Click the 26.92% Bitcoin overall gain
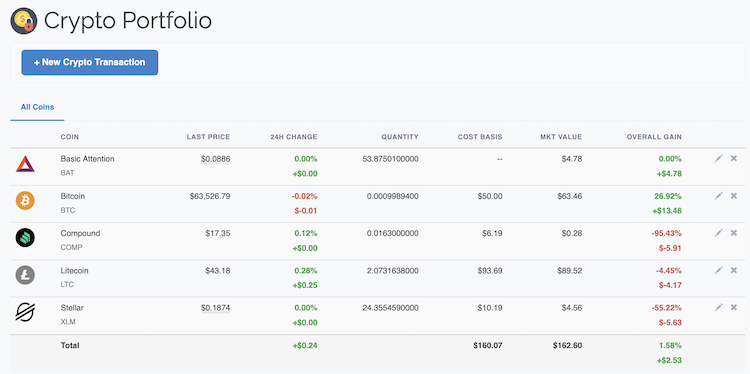Screen dimensions: 750x374 click(x=668, y=196)
